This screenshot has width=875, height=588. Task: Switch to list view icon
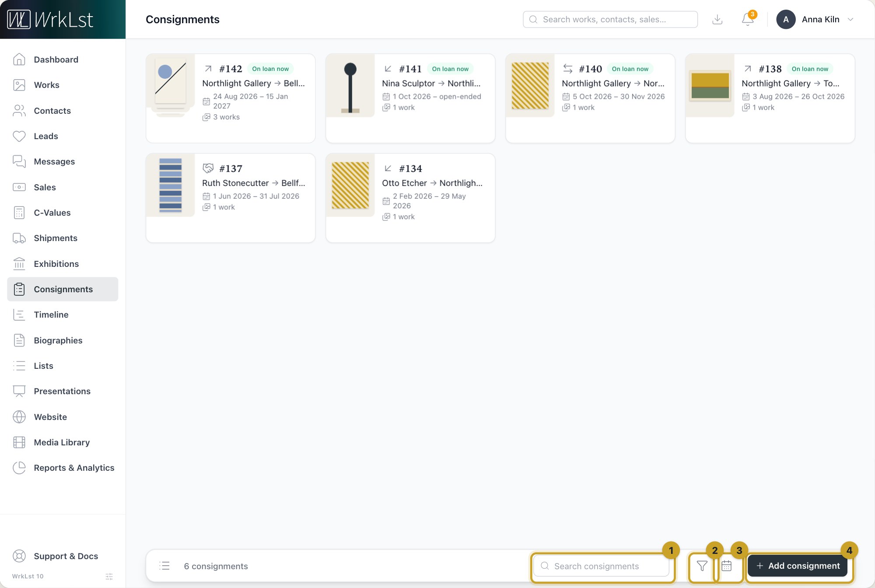click(x=164, y=566)
